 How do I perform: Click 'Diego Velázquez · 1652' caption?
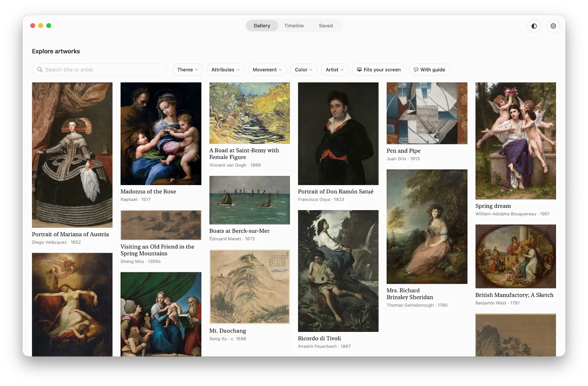(56, 242)
